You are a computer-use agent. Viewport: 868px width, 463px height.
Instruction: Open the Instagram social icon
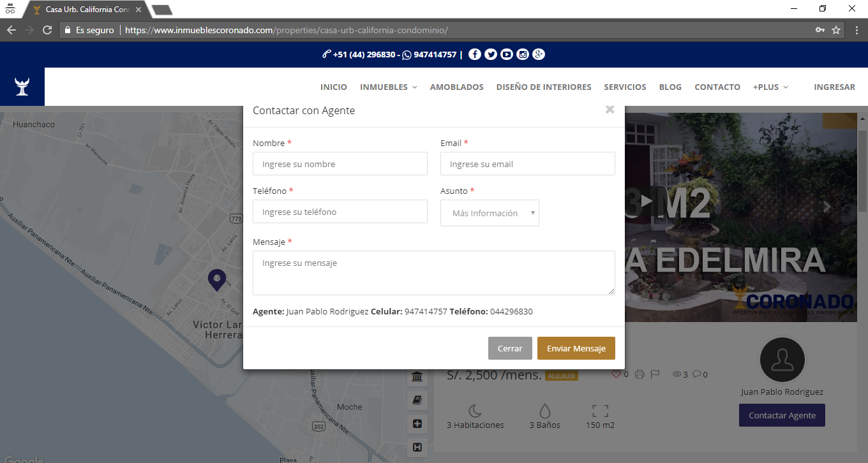523,54
